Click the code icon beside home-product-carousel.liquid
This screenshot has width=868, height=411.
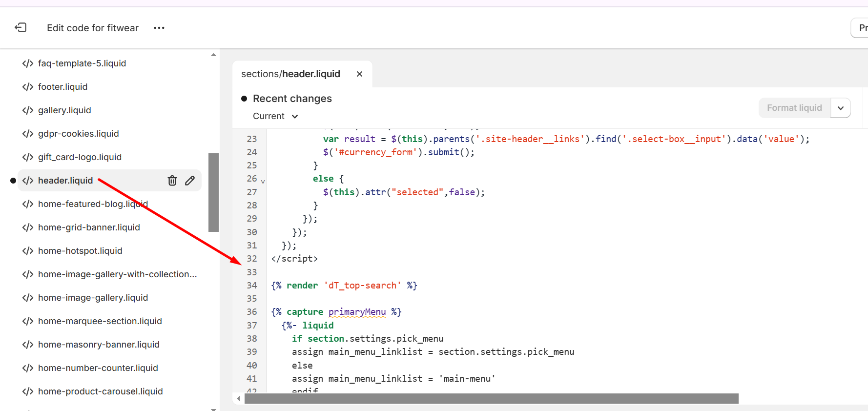(x=28, y=391)
